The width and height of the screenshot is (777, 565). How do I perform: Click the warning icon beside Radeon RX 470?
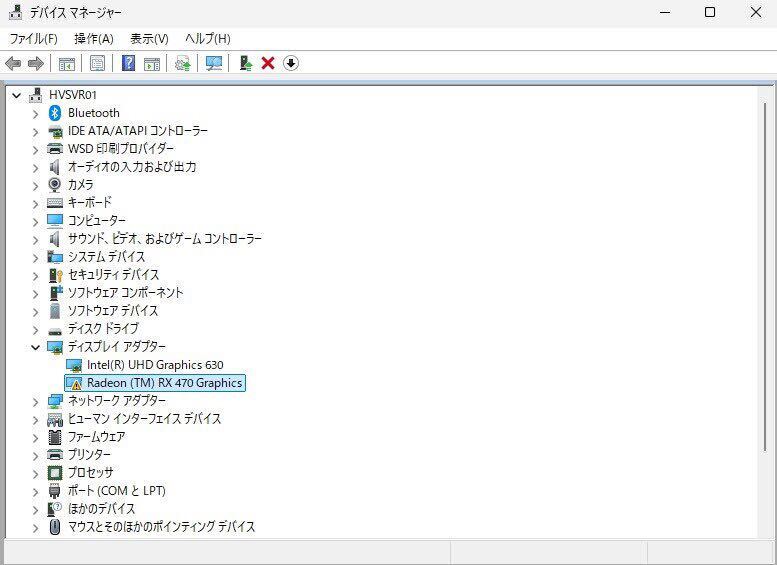pos(74,383)
